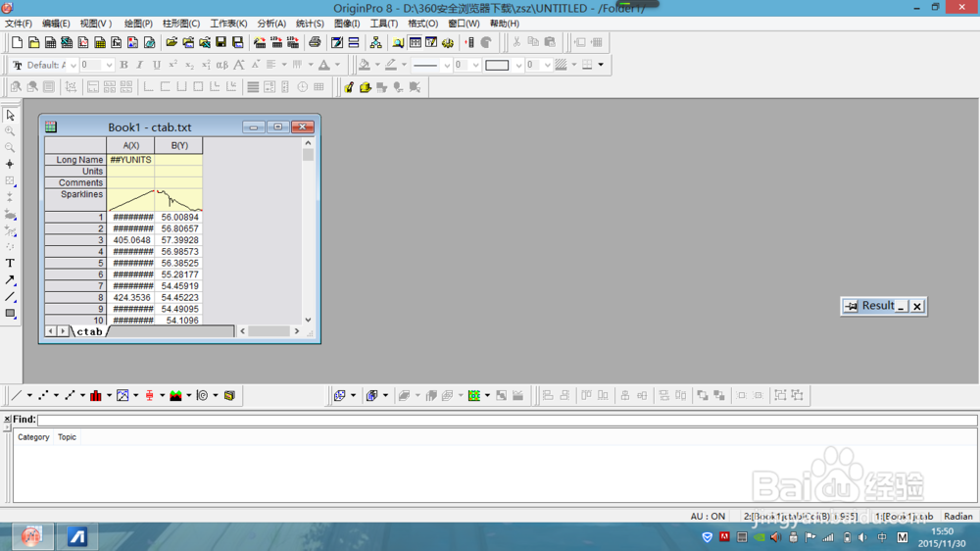Select column header B(Y)

click(x=179, y=146)
